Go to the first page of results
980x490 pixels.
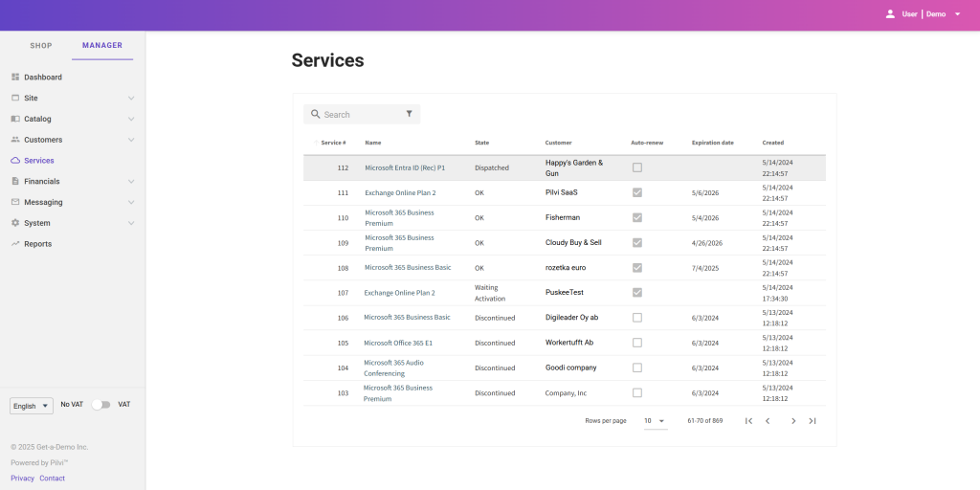pos(748,421)
